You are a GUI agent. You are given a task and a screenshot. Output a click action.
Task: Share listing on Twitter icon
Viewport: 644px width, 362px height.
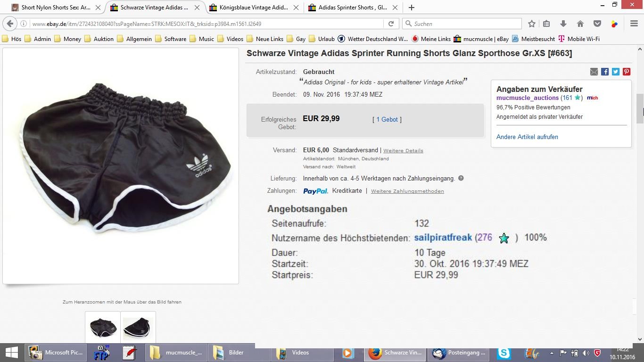(616, 72)
